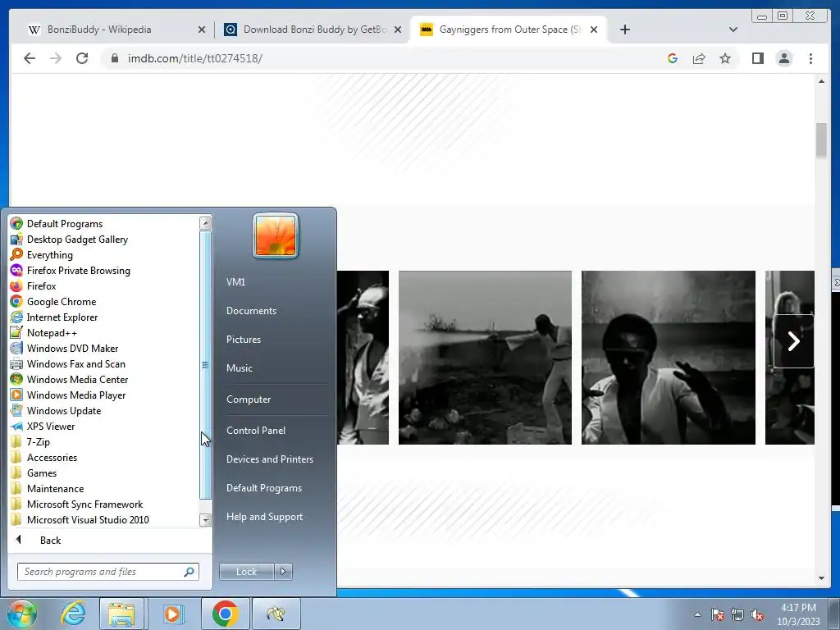Click the Windows Start orb
Screen dimensions: 840x630
click(22, 614)
